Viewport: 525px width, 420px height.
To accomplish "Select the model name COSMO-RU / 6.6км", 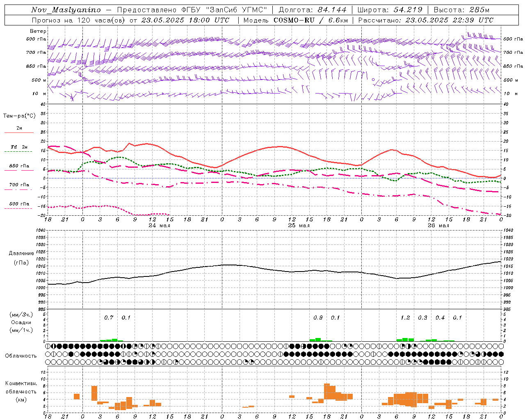I will point(311,20).
